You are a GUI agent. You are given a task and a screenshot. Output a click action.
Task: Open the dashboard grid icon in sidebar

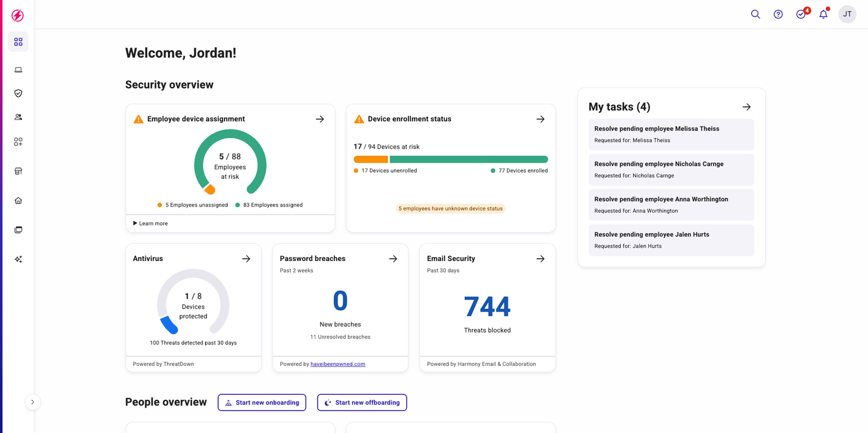tap(17, 42)
